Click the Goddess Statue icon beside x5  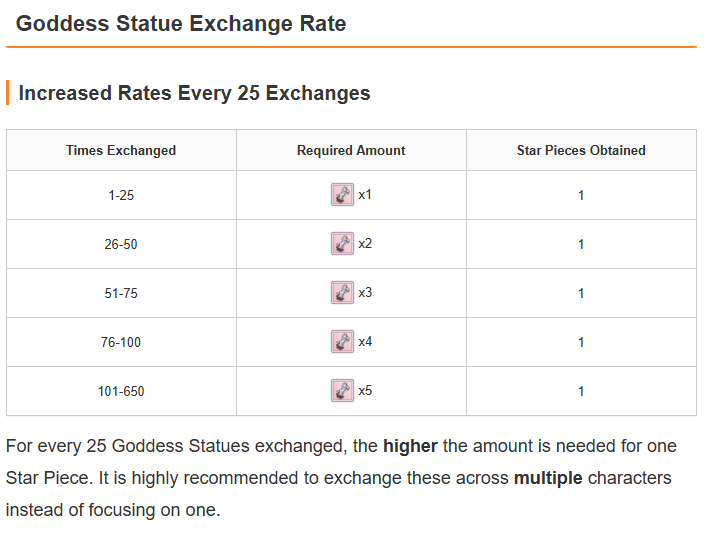342,391
